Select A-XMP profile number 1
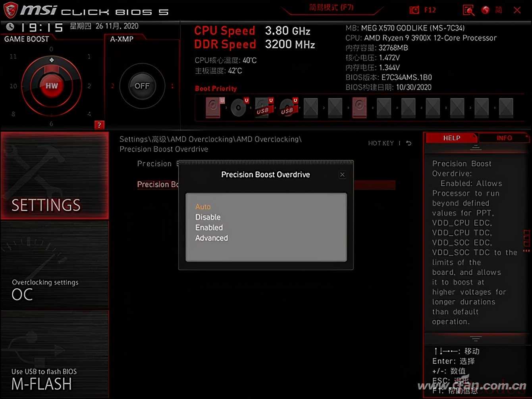Image resolution: width=532 pixels, height=399 pixels. [x=172, y=86]
